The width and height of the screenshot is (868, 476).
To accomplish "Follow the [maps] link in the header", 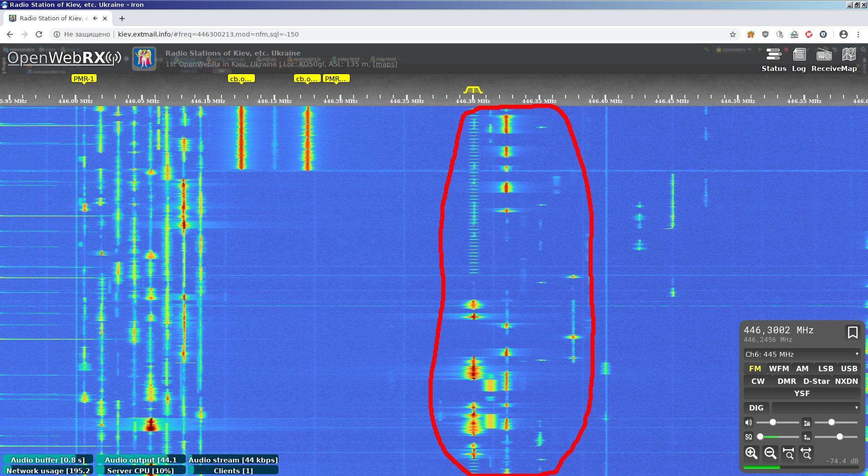I will pos(385,64).
